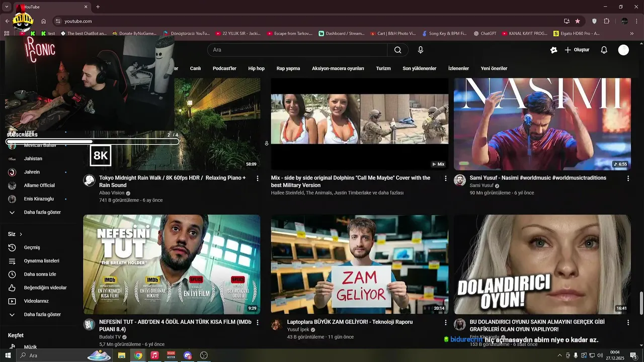
Task: Open more options for Laptoplara BÜYÜK ZAM video
Action: click(x=445, y=322)
